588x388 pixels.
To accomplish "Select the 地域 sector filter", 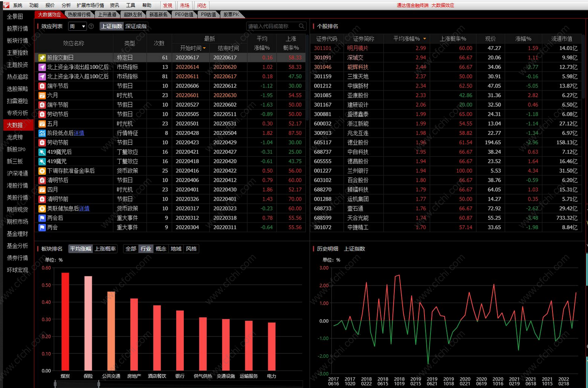I will pos(176,249).
